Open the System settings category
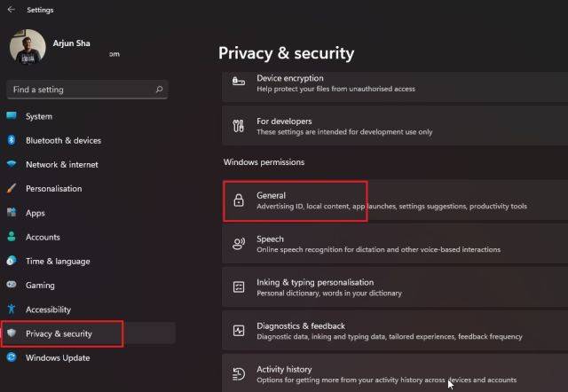Image resolution: width=568 pixels, height=392 pixels. [x=39, y=116]
